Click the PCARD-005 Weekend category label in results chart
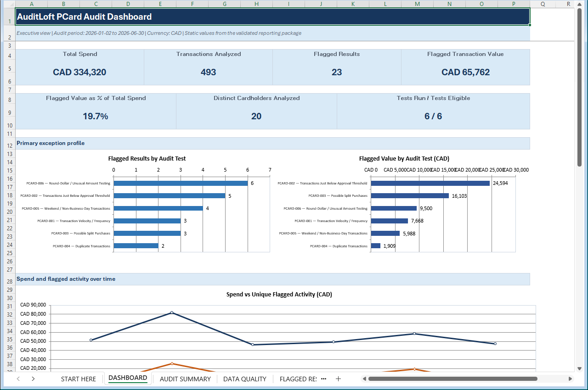Screen dimensions: 588x390 66,208
